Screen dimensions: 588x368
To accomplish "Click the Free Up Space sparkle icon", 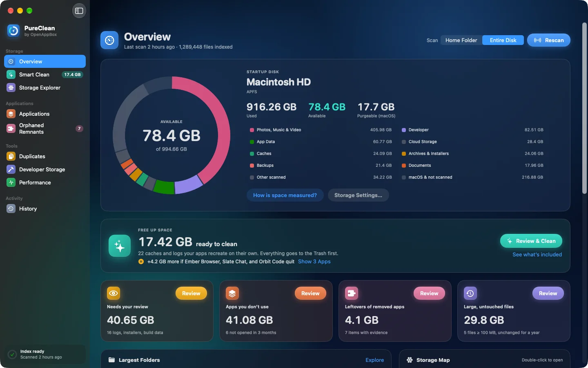I will [x=120, y=246].
